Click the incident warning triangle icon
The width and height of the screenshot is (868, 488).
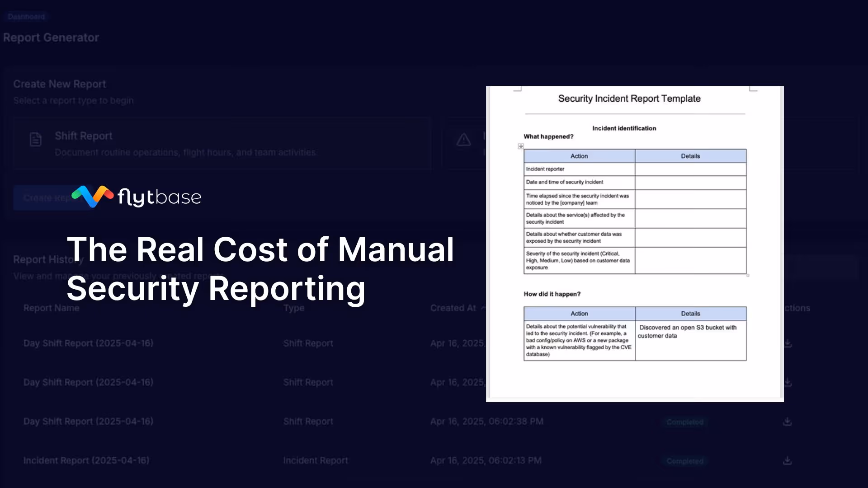(463, 140)
